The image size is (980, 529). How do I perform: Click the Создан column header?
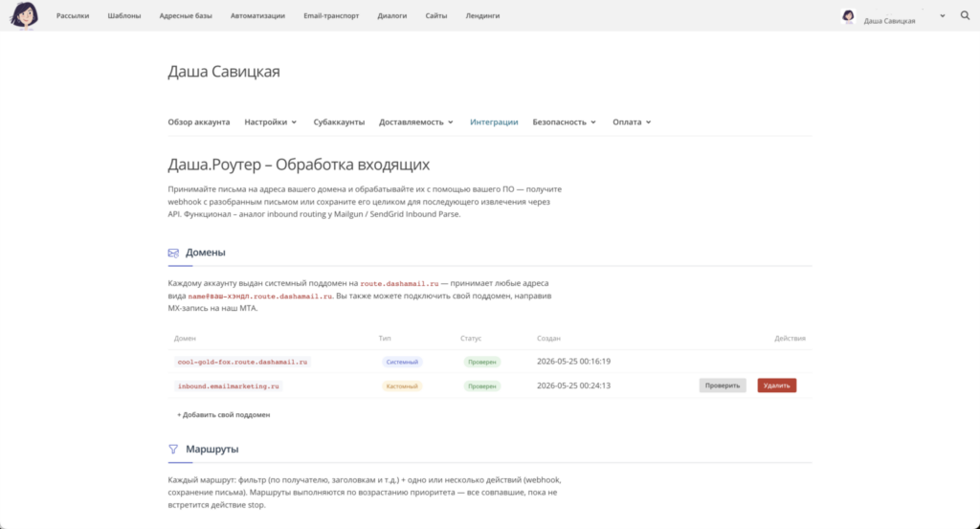pos(548,338)
